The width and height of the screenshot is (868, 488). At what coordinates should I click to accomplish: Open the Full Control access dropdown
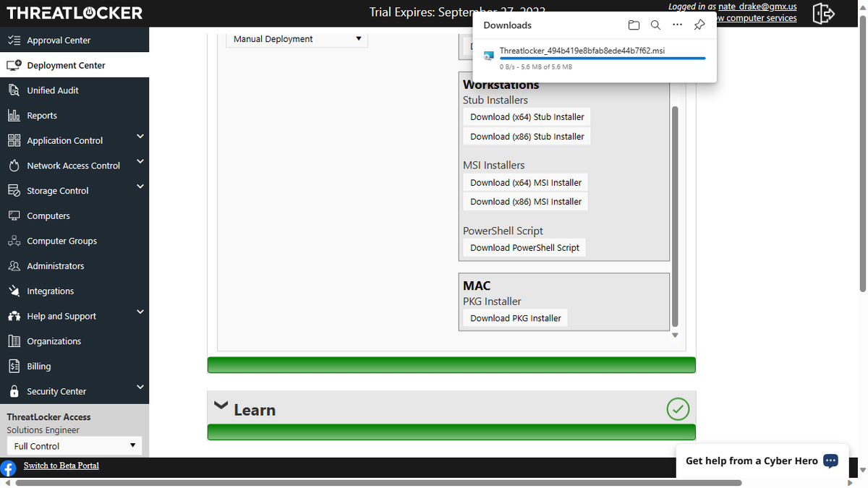pos(75,446)
